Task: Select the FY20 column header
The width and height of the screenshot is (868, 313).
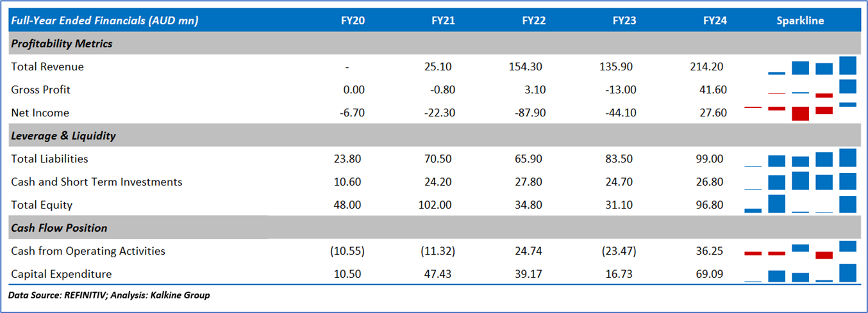Action: pos(353,20)
